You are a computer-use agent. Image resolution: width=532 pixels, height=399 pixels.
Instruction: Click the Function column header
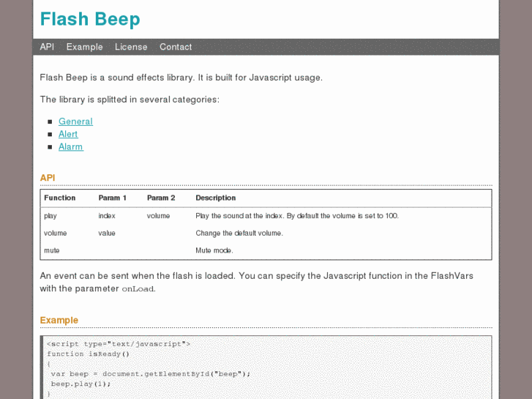tap(60, 198)
